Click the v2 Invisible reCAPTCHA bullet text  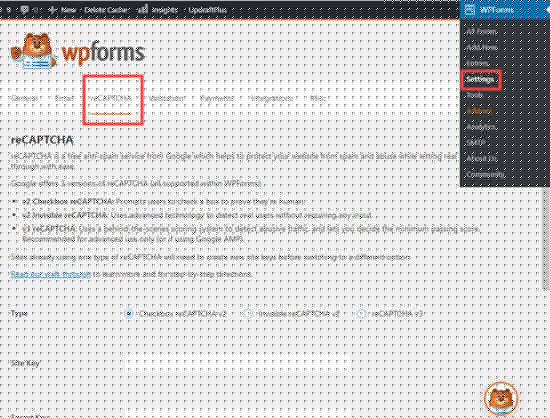coord(197,215)
